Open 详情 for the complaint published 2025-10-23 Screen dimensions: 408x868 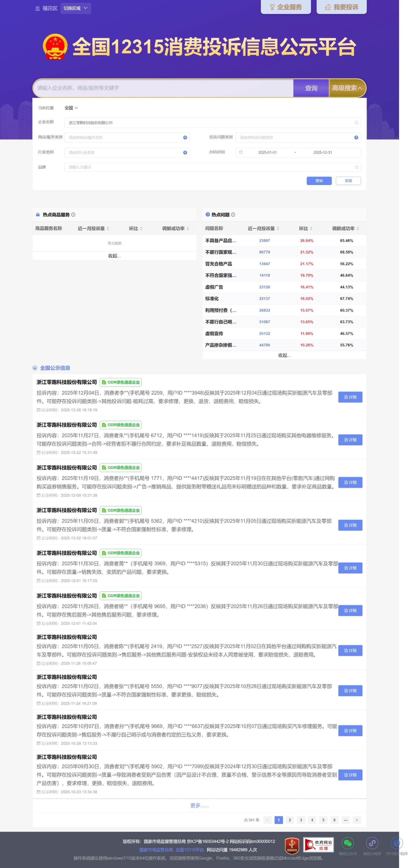coord(350,775)
